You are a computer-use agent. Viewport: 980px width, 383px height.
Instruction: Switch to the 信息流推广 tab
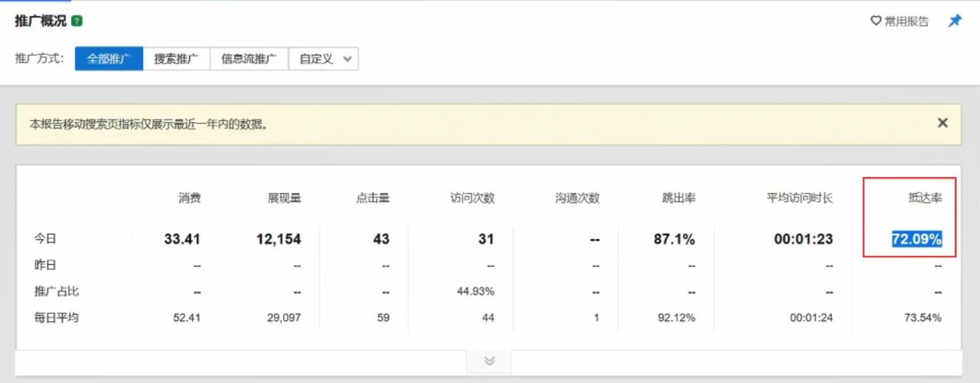(249, 58)
